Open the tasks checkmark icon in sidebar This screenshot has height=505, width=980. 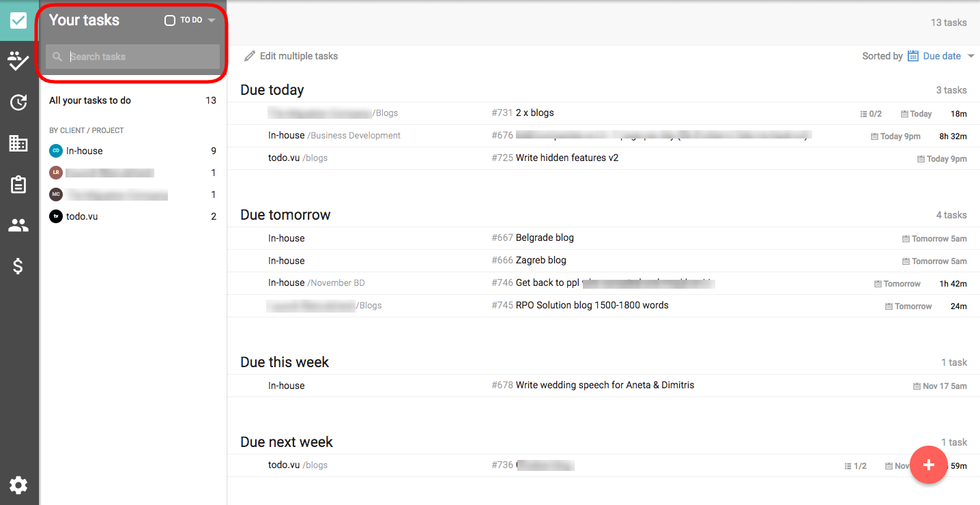pyautogui.click(x=18, y=20)
